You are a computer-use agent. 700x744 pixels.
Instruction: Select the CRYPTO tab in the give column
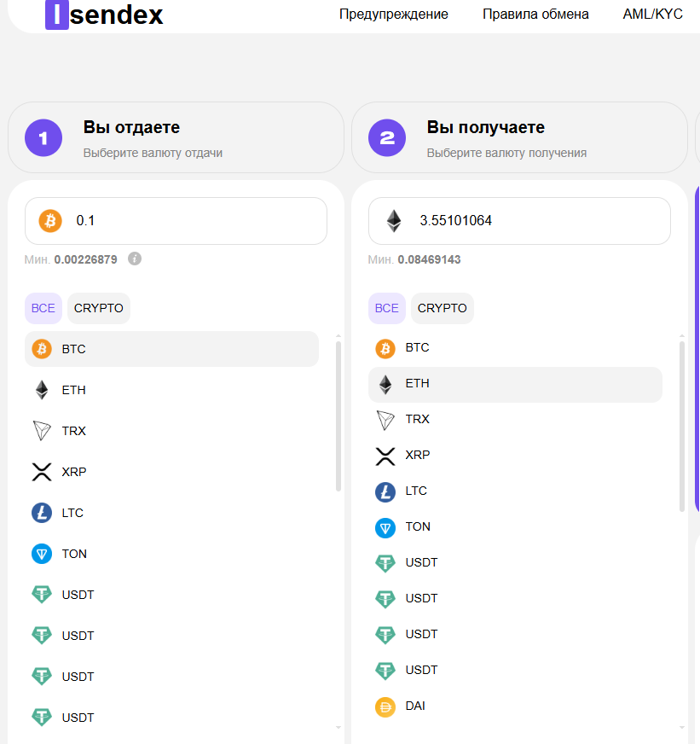point(99,308)
